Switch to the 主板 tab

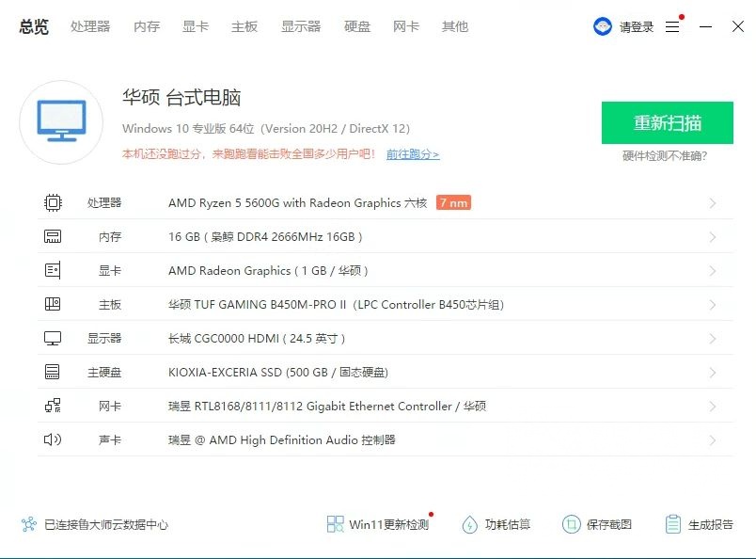click(244, 26)
